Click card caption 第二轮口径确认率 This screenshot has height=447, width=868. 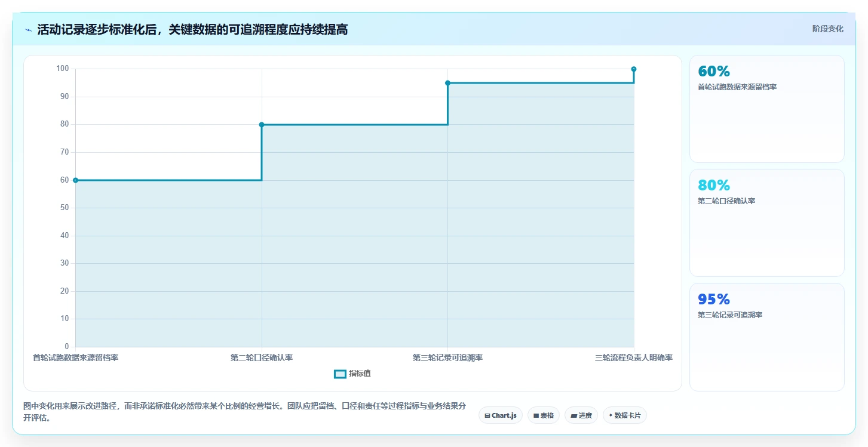(x=726, y=201)
